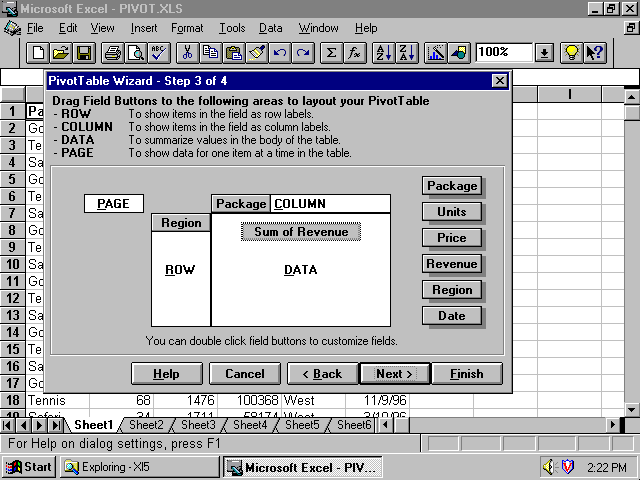Click vertical scrollbar down arrow
640x480 pixels.
pyautogui.click(x=631, y=409)
